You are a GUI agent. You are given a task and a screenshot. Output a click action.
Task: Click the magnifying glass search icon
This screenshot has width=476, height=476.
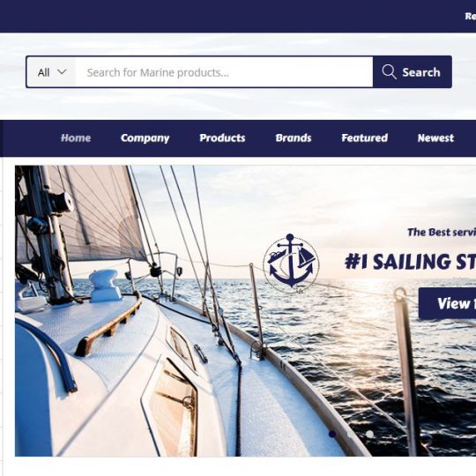tap(389, 72)
